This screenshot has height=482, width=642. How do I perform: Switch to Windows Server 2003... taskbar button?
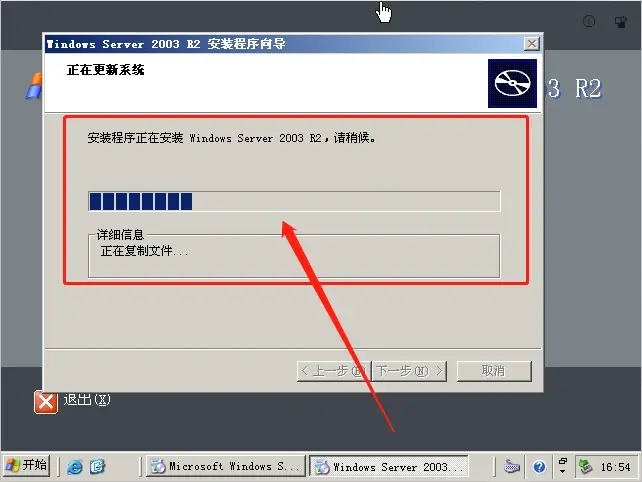[389, 466]
